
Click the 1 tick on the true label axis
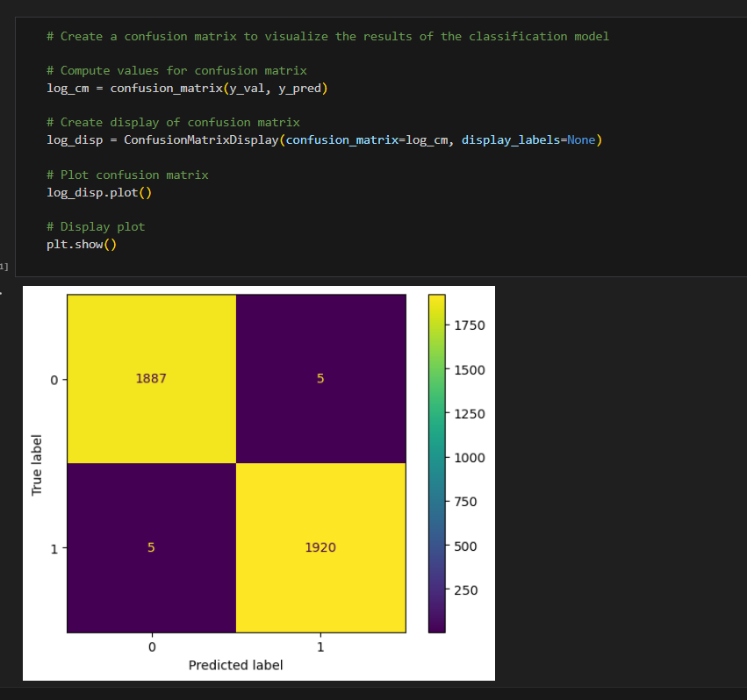[x=54, y=548]
